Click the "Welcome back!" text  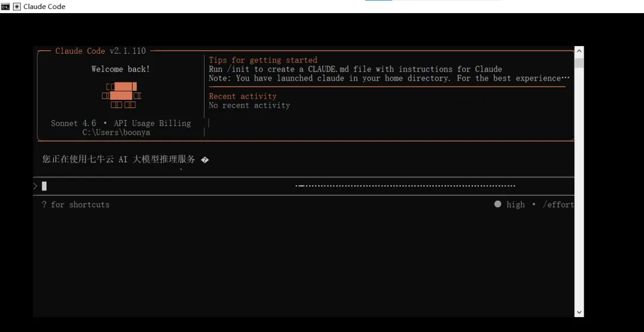[x=120, y=69]
